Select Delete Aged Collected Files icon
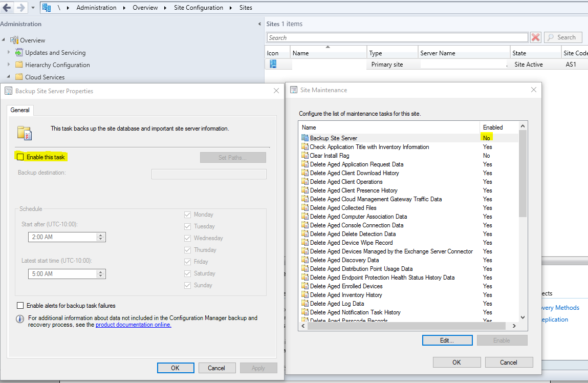 [x=305, y=207]
